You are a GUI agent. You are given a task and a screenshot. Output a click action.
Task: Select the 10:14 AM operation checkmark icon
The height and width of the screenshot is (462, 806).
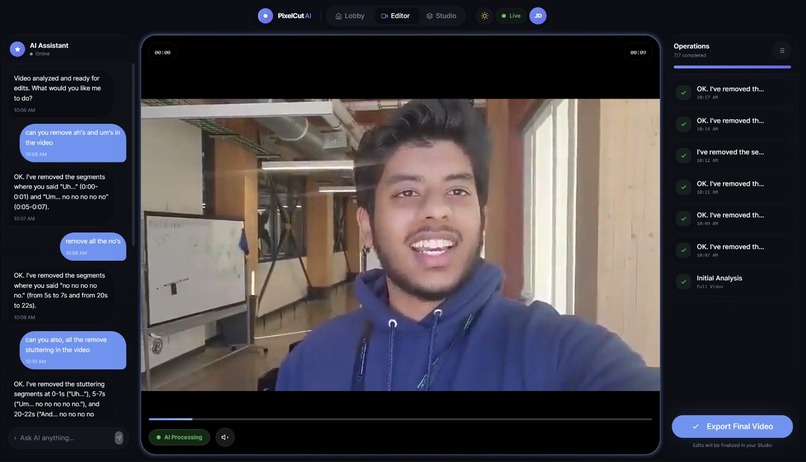(683, 124)
